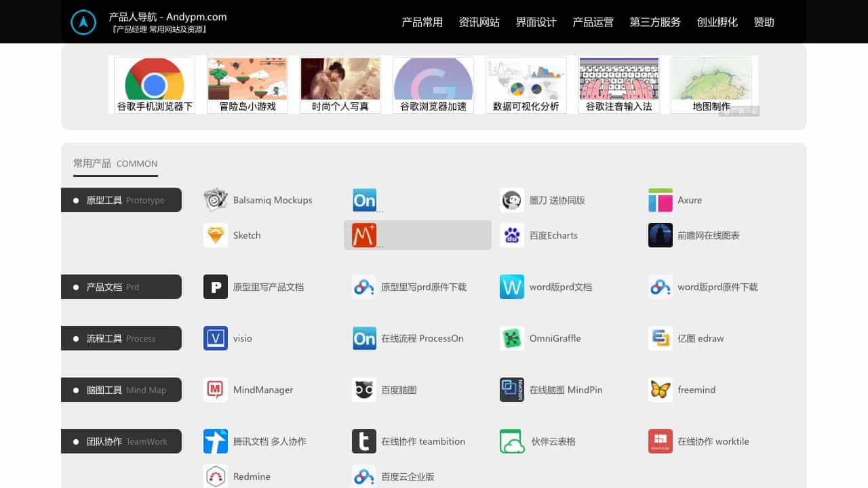868x488 pixels.
Task: Select the 百度Echarts icon
Action: pyautogui.click(x=512, y=235)
